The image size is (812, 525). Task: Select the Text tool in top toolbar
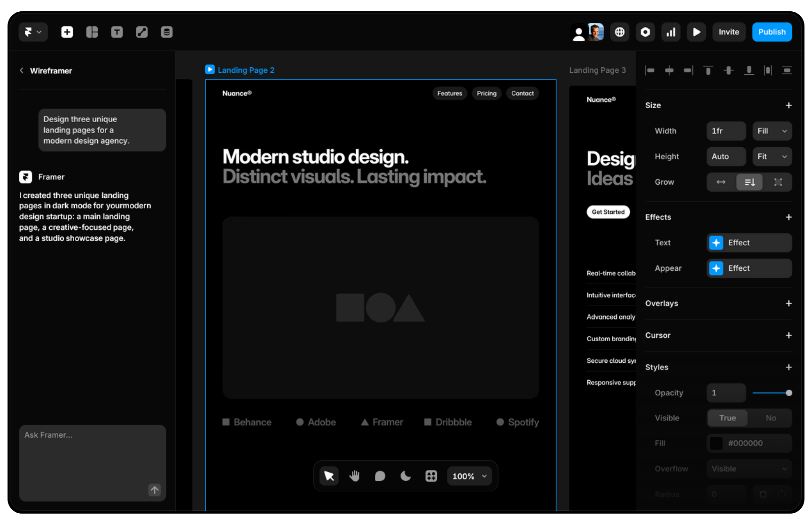[x=117, y=31]
